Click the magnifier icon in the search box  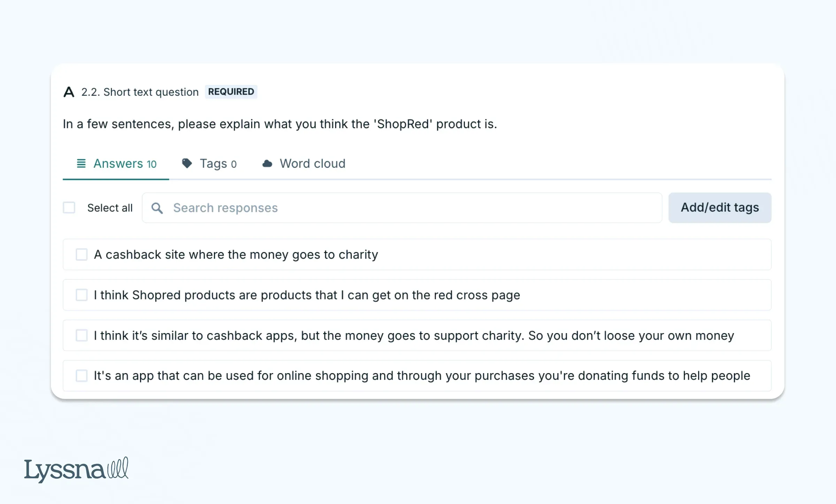click(x=157, y=208)
